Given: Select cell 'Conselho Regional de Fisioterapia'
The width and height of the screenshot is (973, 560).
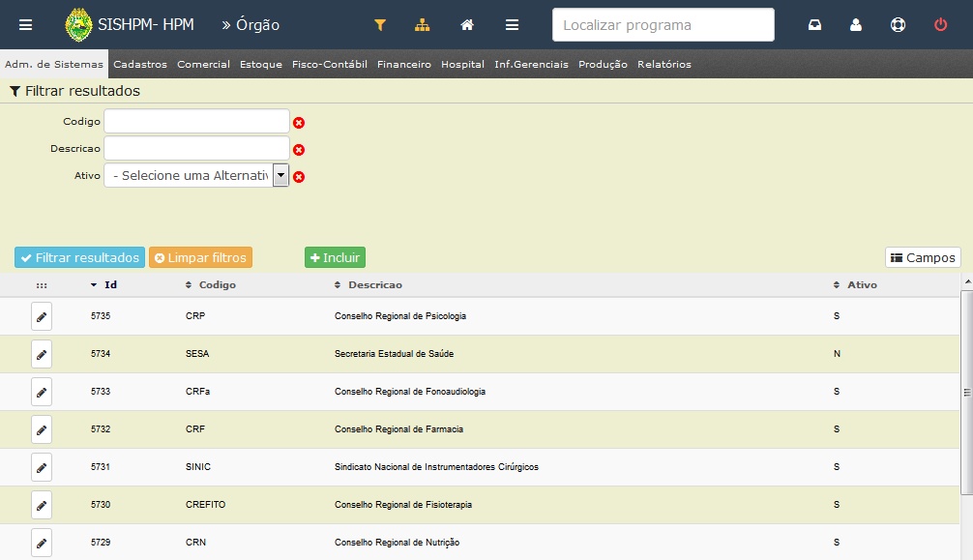Looking at the screenshot, I should 403,505.
